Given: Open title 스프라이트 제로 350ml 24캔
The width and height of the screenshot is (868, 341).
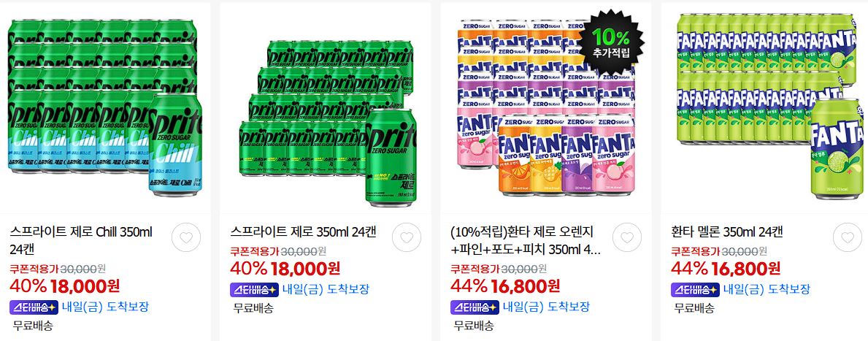Looking at the screenshot, I should 302,231.
